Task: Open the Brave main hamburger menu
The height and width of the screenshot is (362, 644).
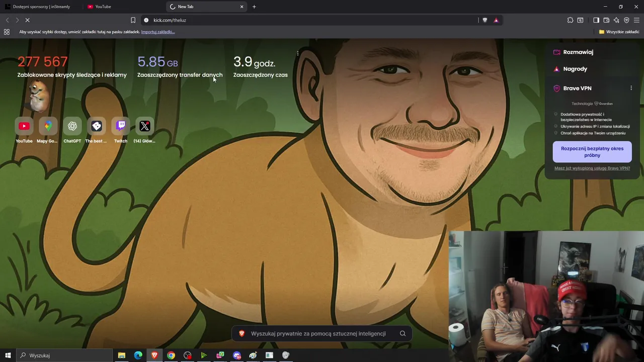Action: [x=636, y=20]
